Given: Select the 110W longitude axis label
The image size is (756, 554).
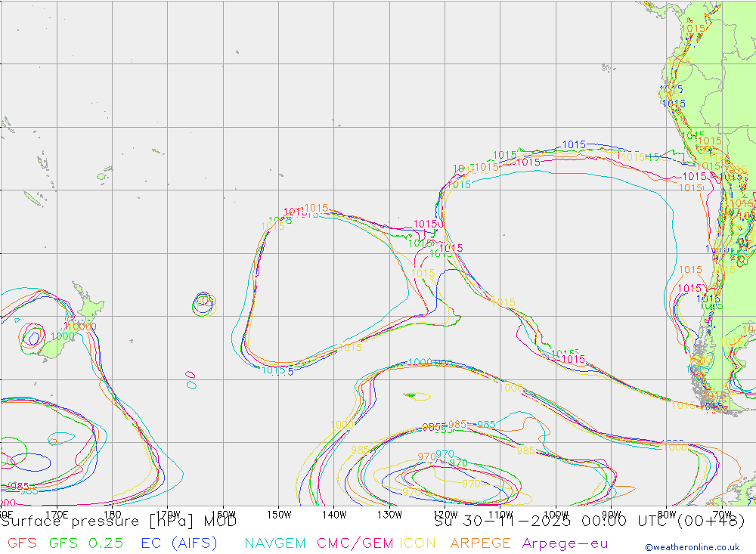Looking at the screenshot, I should click(500, 515).
